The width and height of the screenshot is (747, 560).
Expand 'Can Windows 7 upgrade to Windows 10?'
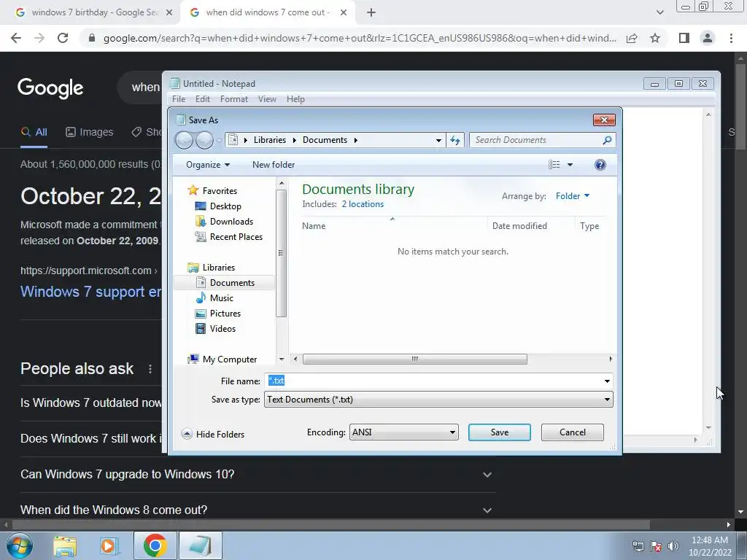[x=487, y=474]
